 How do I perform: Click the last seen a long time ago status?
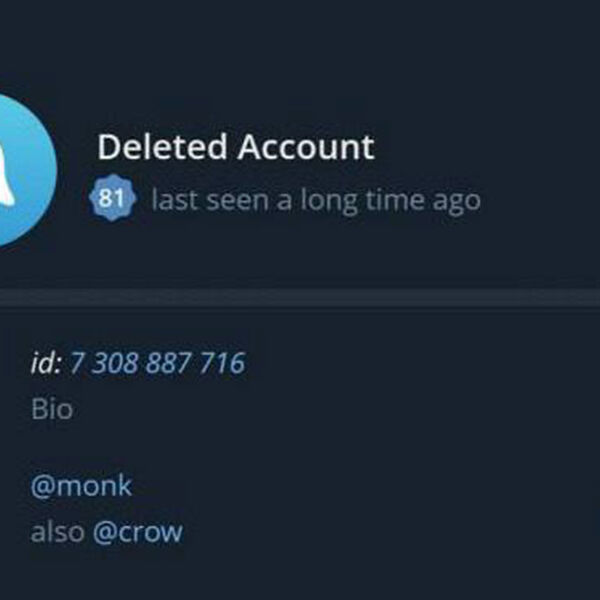pos(316,201)
